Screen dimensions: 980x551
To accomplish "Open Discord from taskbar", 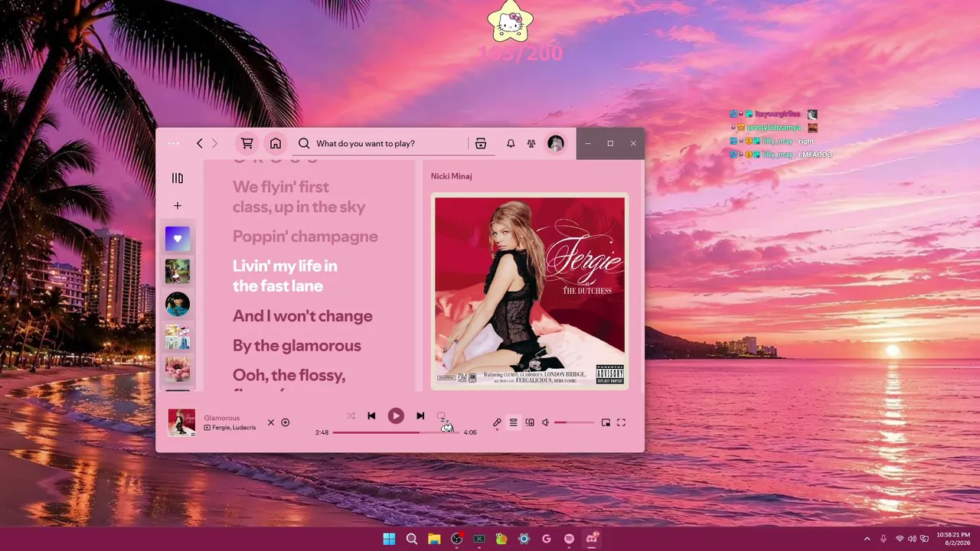I will tap(592, 539).
